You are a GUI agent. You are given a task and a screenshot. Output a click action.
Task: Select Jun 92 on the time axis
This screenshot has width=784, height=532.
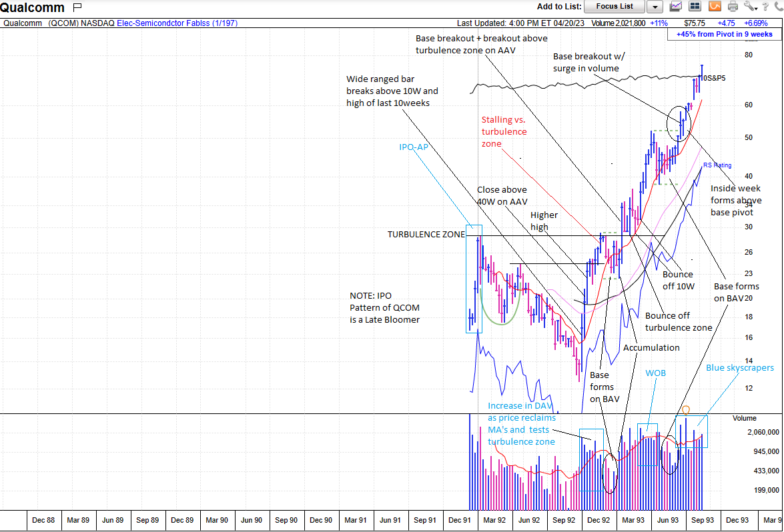(x=529, y=520)
